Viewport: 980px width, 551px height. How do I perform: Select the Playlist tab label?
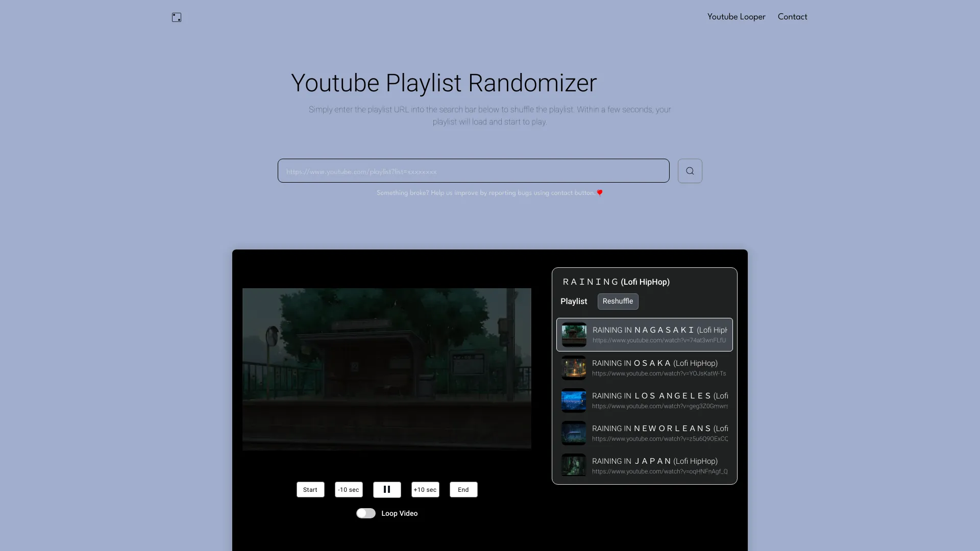click(x=574, y=300)
